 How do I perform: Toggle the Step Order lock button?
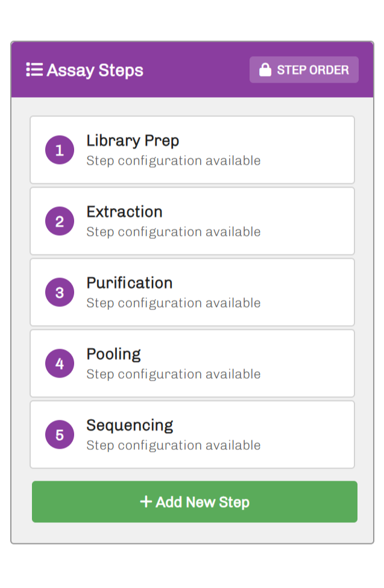pos(304,70)
